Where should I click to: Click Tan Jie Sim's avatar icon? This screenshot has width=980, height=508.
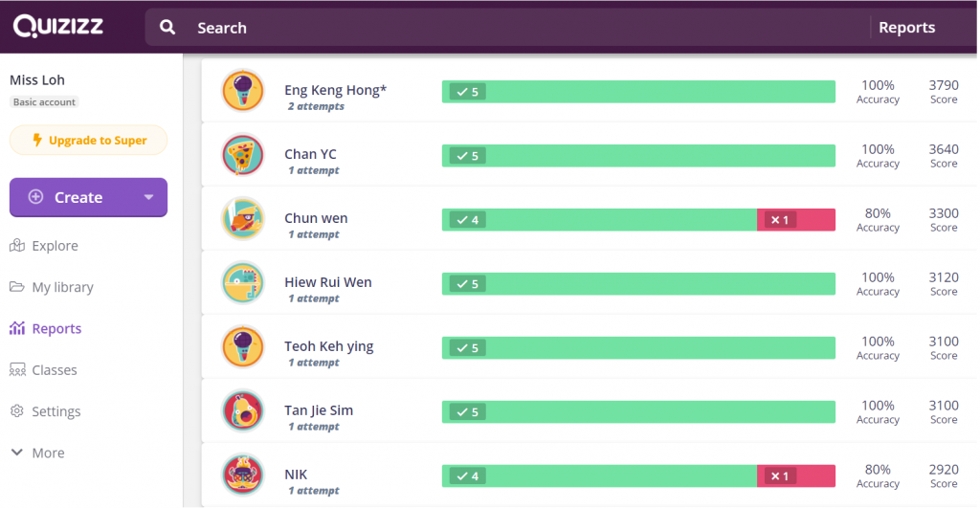[243, 411]
